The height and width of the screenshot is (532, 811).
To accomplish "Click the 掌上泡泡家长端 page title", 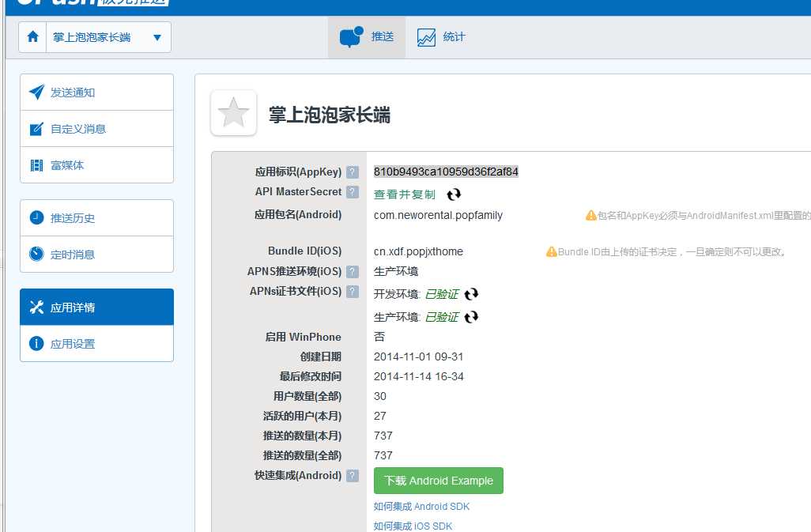I will 330,115.
